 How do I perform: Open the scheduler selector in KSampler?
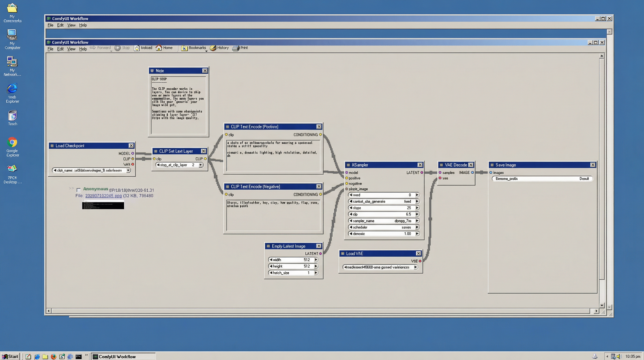(383, 227)
